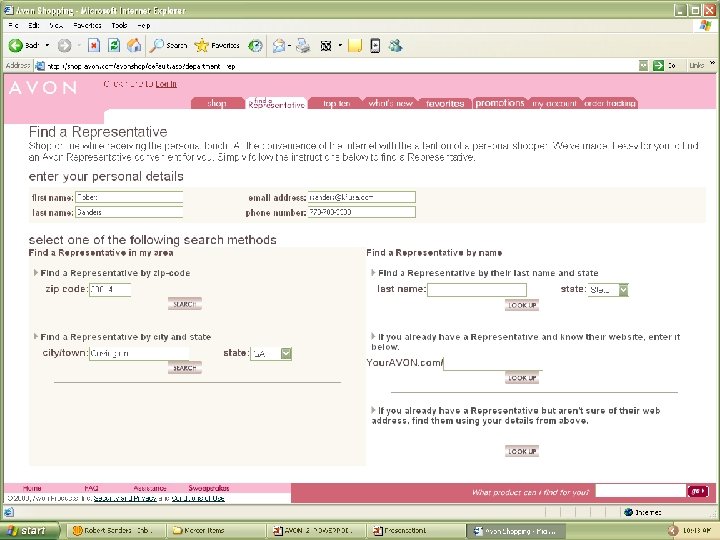Open the Help menu
Image resolution: width=720 pixels, height=540 pixels.
[x=144, y=25]
